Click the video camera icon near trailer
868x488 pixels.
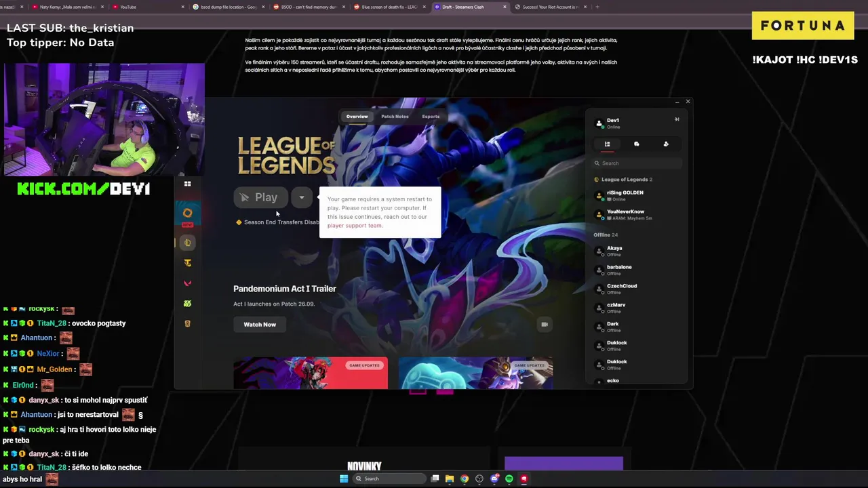pyautogui.click(x=544, y=324)
